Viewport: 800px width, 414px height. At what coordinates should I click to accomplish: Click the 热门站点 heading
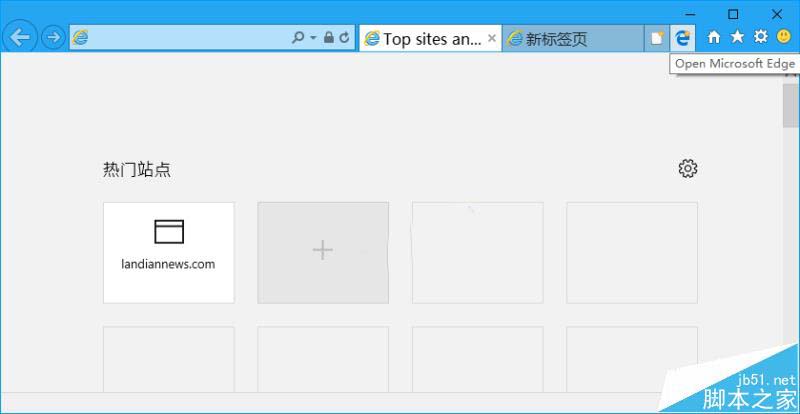click(137, 169)
